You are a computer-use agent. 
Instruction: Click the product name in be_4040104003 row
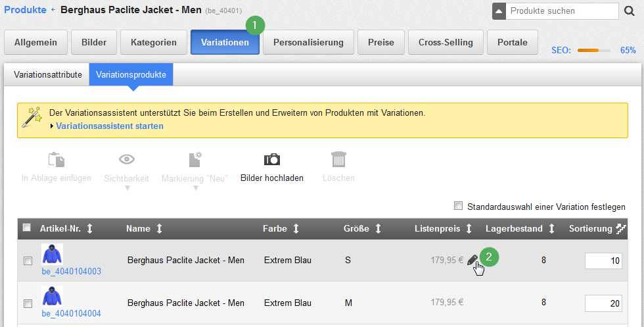coord(185,261)
